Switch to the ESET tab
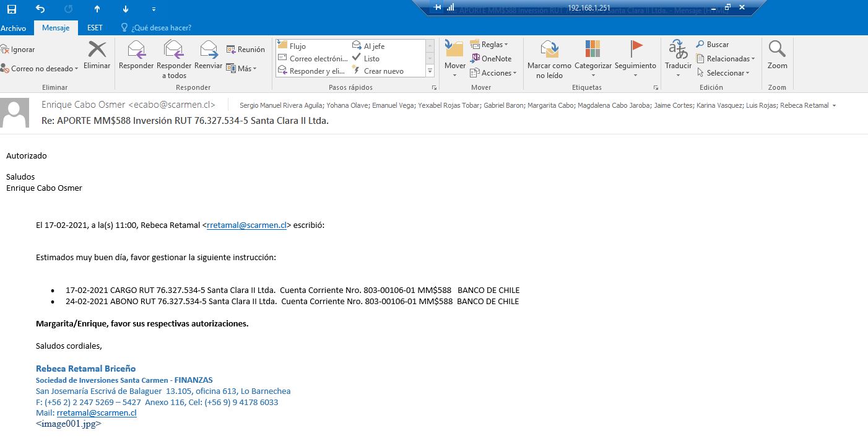 click(95, 28)
